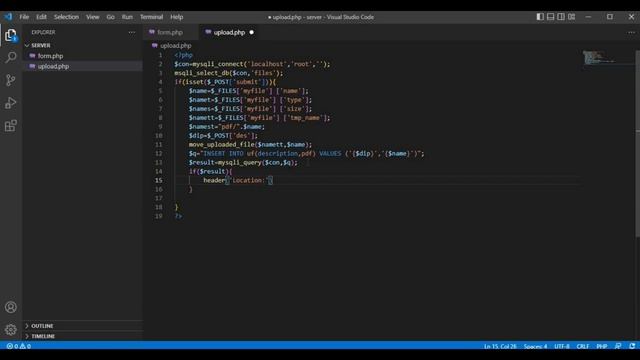This screenshot has height=360, width=640.
Task: Click the $con=mysqli_connect line of code
Action: pyautogui.click(x=252, y=64)
